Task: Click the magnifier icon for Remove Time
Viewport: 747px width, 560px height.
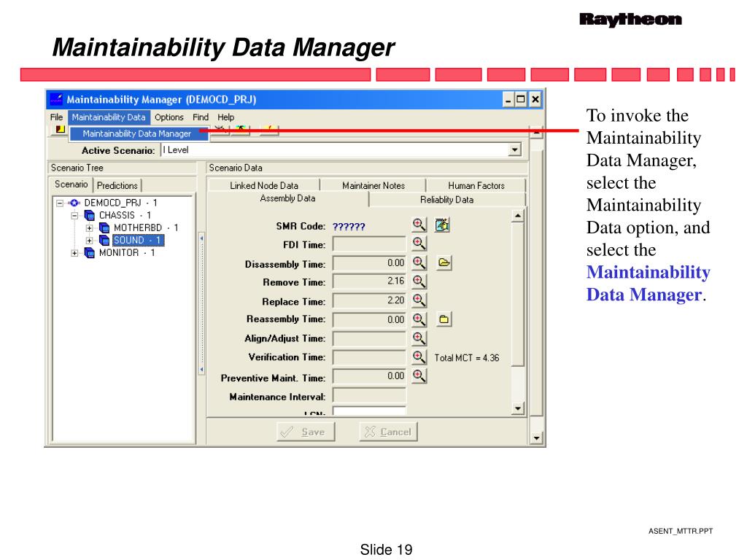Action: pyautogui.click(x=419, y=281)
